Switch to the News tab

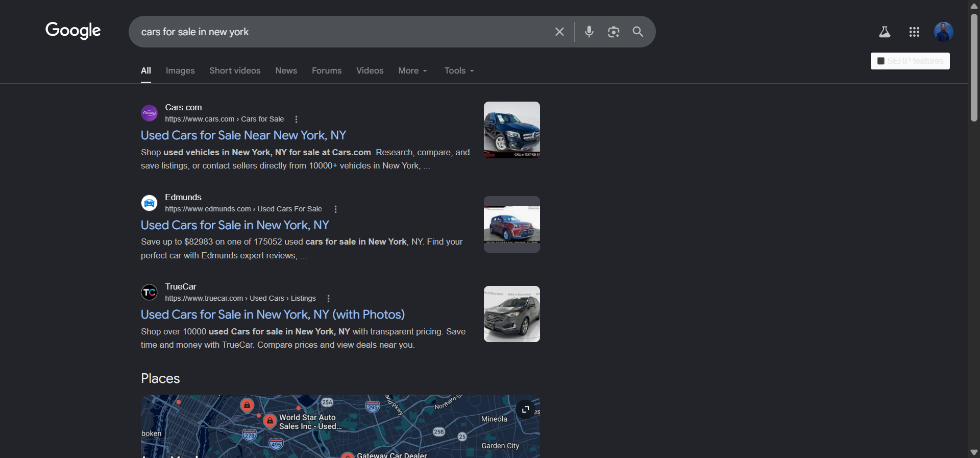click(x=286, y=70)
